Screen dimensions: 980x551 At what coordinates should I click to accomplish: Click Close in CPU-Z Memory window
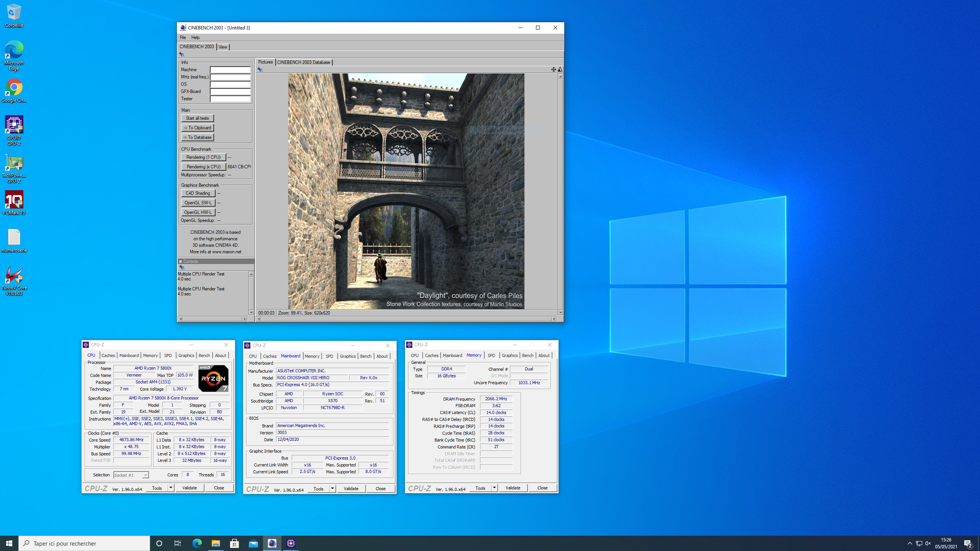[x=542, y=488]
